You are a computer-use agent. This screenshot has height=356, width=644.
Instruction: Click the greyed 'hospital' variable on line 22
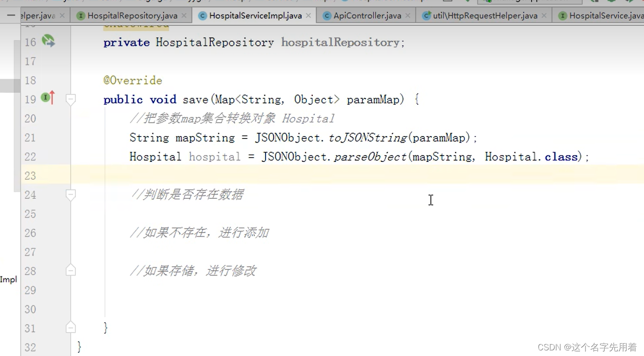215,157
